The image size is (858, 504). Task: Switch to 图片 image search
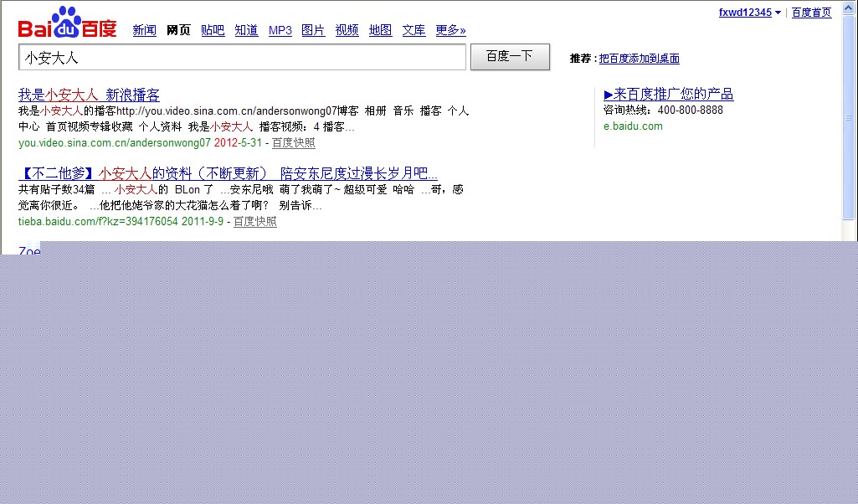(314, 30)
